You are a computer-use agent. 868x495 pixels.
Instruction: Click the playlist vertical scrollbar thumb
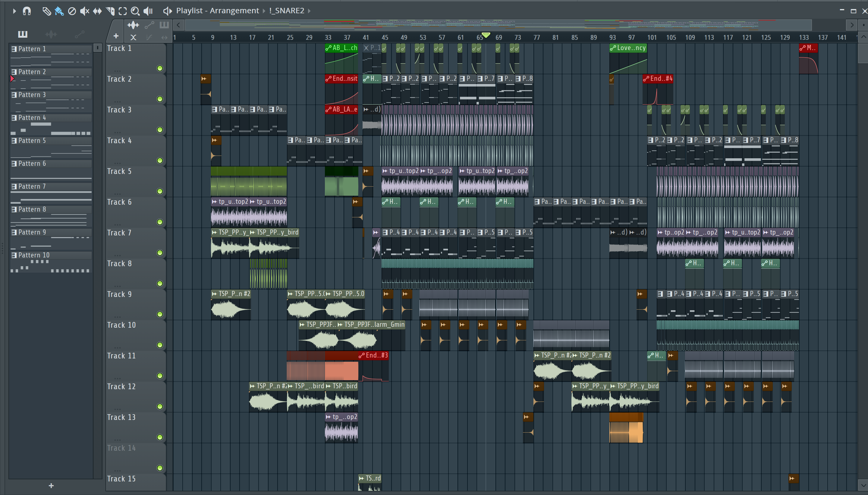pyautogui.click(x=863, y=53)
